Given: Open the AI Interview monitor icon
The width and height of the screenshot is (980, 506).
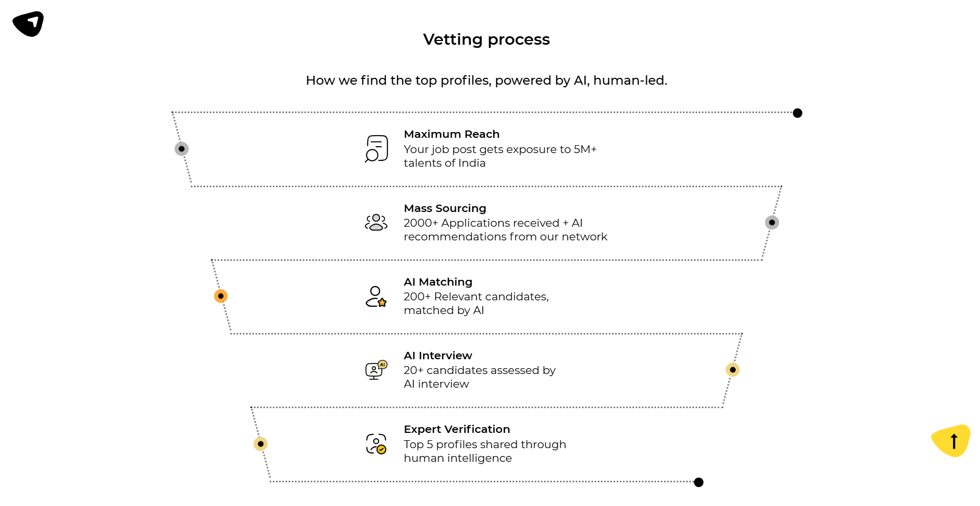Looking at the screenshot, I should point(373,370).
